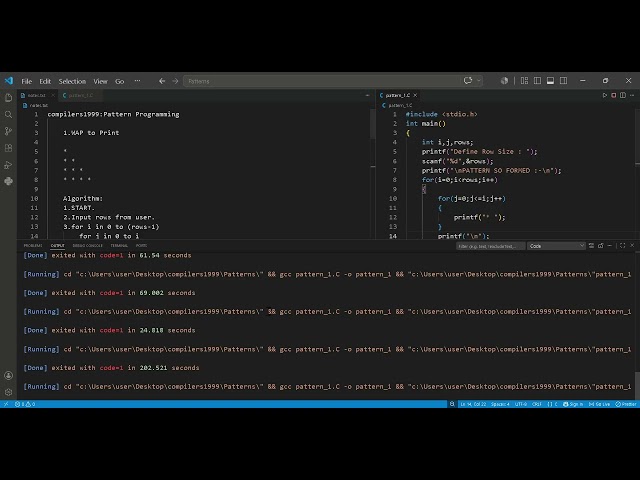Open the Run and Debug view
The width and height of the screenshot is (640, 480).
pos(8,165)
